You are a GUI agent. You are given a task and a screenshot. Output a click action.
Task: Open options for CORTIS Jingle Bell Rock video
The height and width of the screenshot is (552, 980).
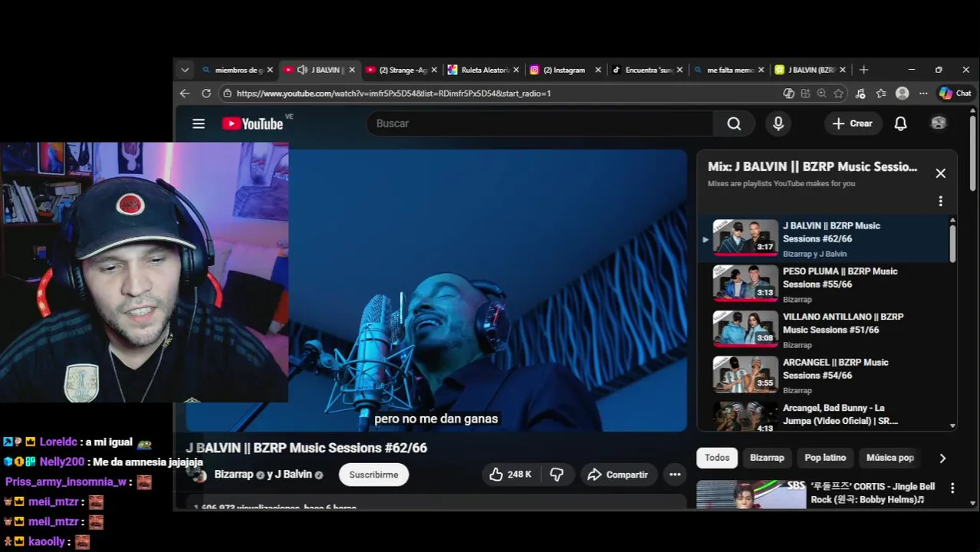[x=952, y=488]
